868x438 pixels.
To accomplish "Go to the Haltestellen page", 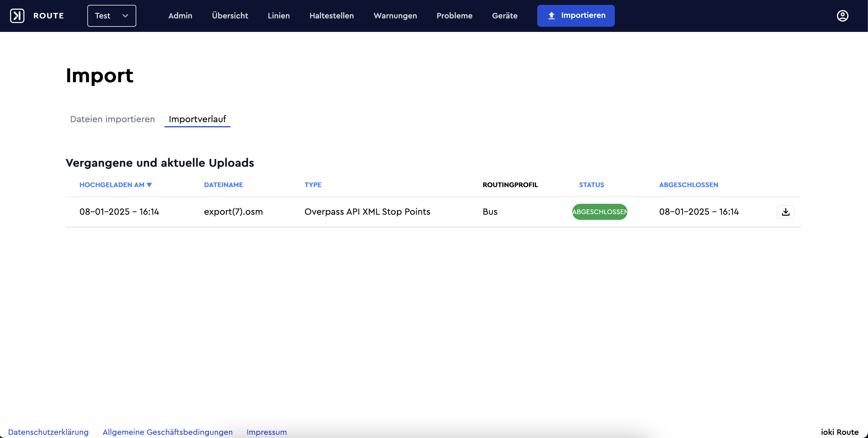I will 332,16.
